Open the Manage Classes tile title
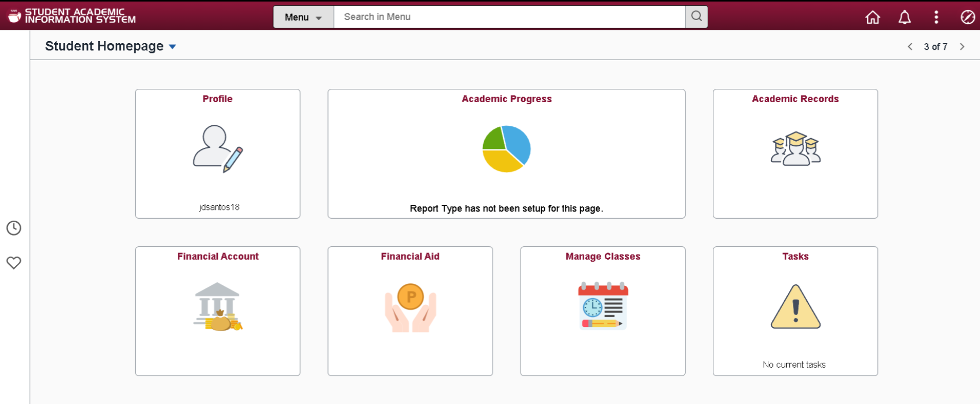This screenshot has width=980, height=404. coord(603,257)
